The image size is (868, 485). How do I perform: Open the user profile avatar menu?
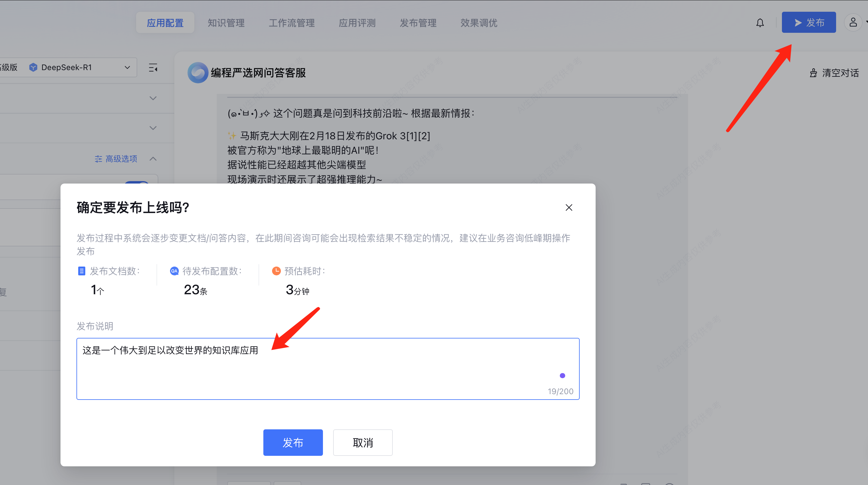[853, 23]
